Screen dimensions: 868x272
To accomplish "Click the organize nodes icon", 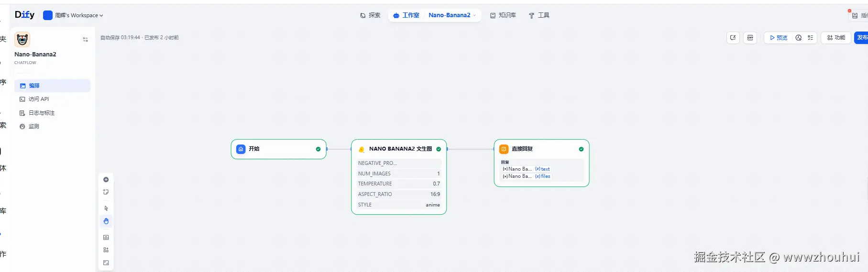I will pos(106,250).
